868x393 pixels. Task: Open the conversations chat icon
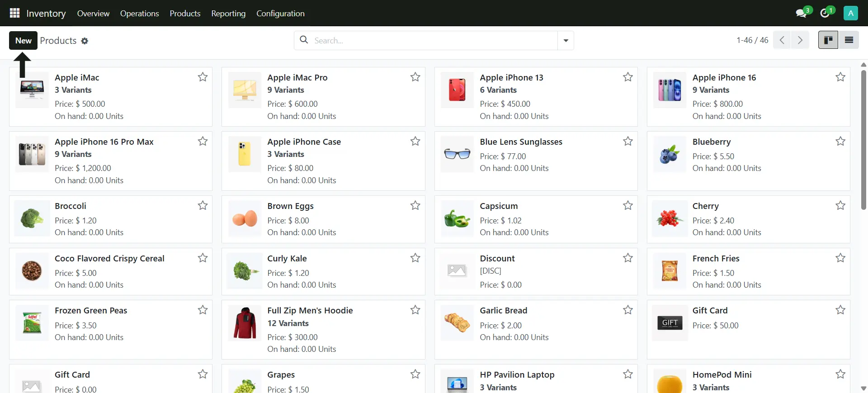pyautogui.click(x=801, y=13)
